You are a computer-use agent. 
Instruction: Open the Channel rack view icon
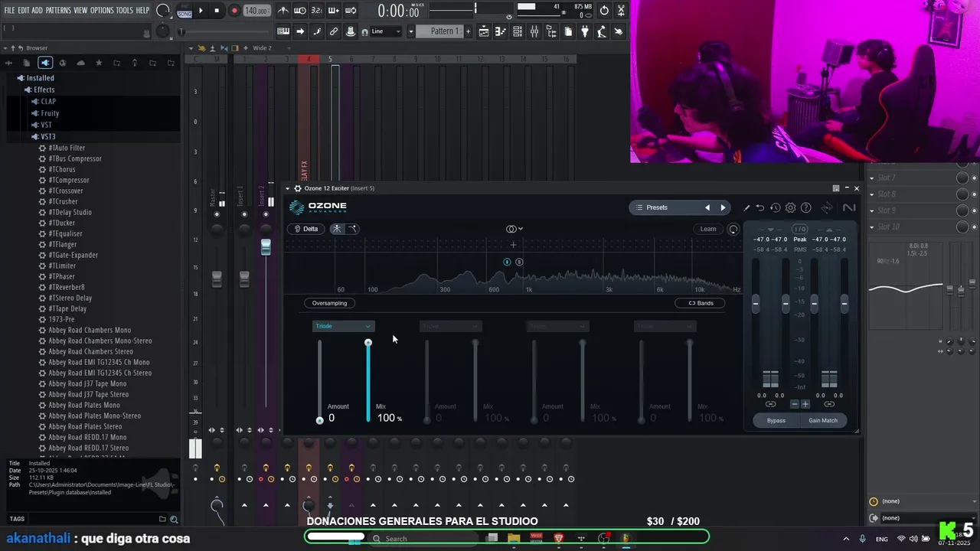(518, 31)
